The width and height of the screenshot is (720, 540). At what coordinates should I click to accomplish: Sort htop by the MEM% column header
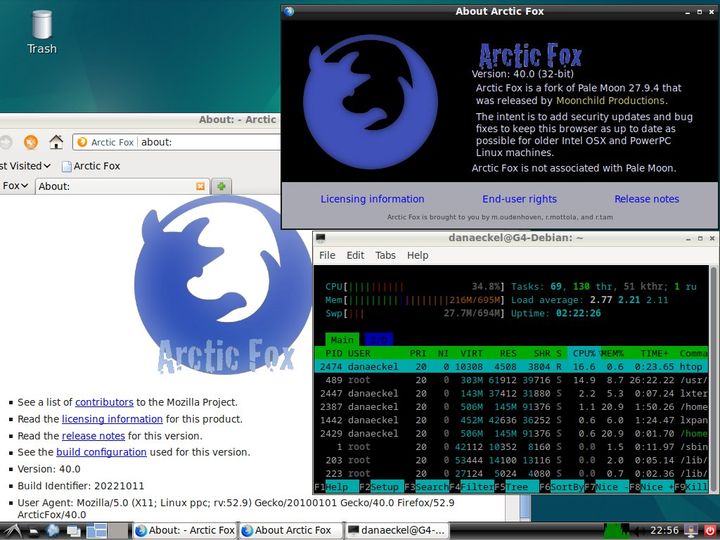[612, 353]
